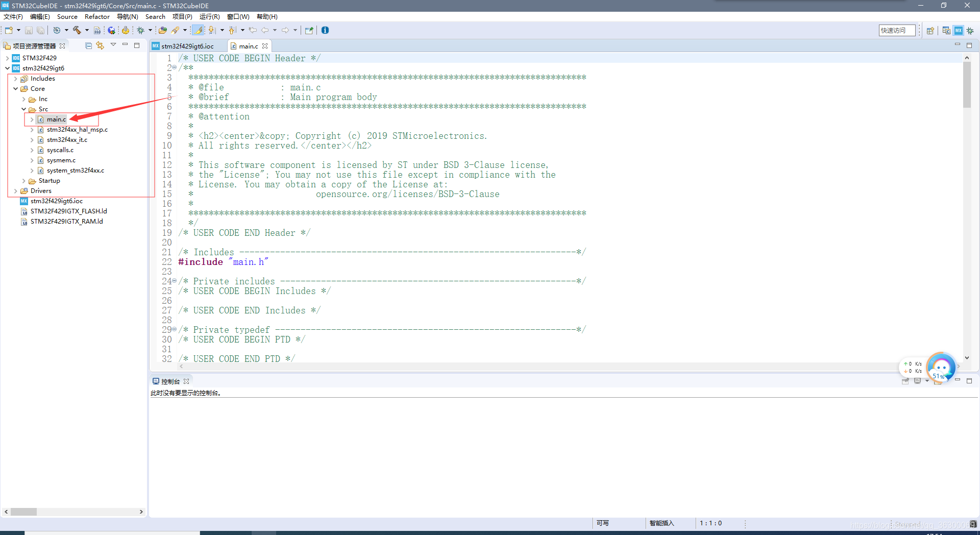Open New file dropdown arrow
This screenshot has width=980, height=535.
click(x=18, y=30)
